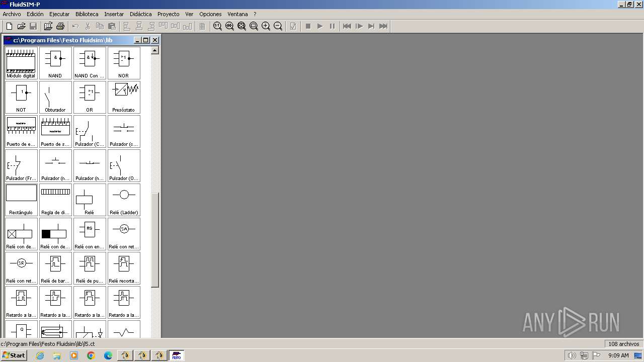This screenshot has height=362, width=644.
Task: Click the circuit preview folder icon
Action: pyautogui.click(x=48, y=26)
